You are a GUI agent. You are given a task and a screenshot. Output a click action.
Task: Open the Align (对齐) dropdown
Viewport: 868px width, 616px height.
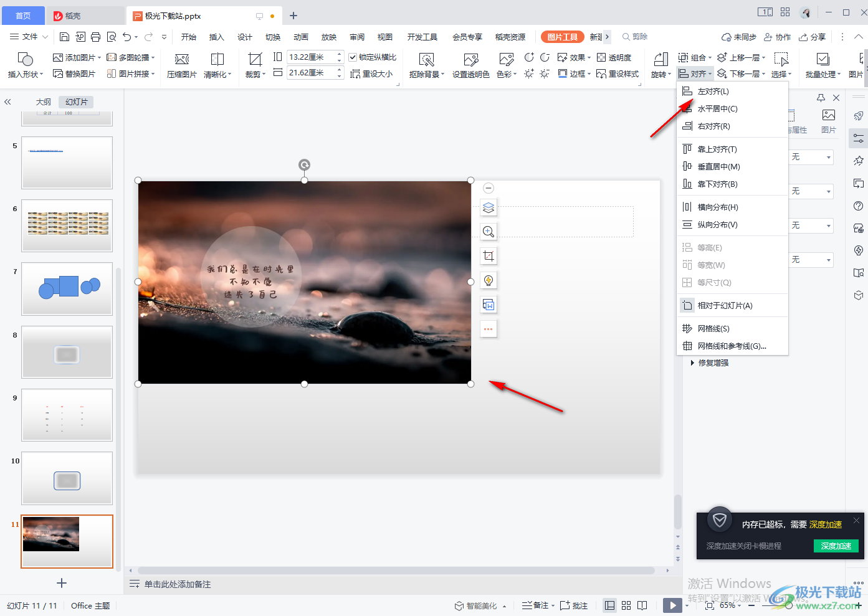coord(695,73)
